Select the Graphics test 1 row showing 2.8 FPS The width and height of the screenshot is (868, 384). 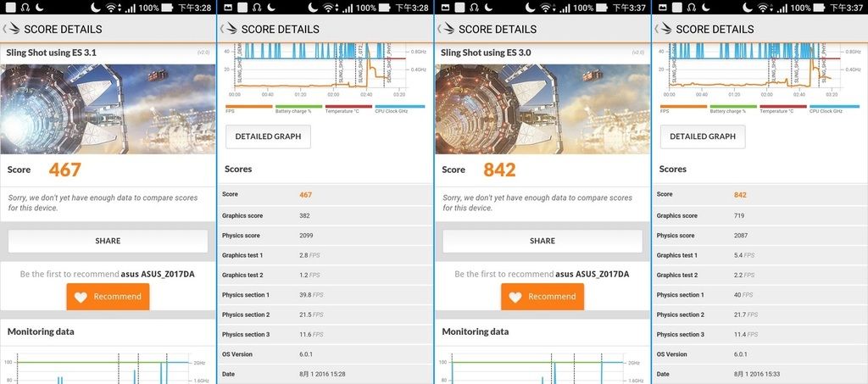coord(324,256)
